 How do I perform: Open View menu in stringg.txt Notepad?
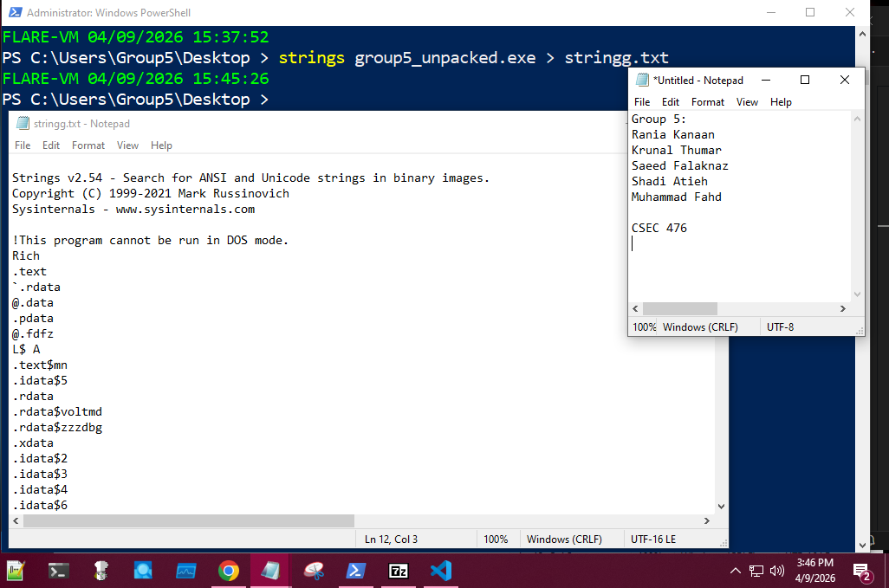point(127,145)
